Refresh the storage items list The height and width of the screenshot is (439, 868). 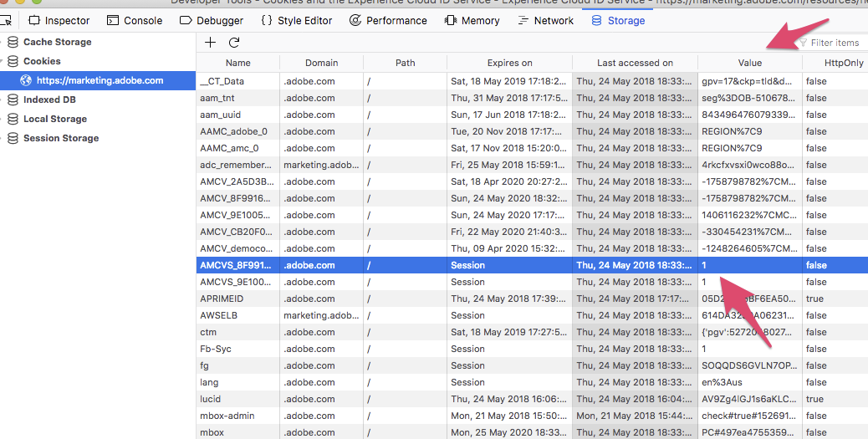234,43
